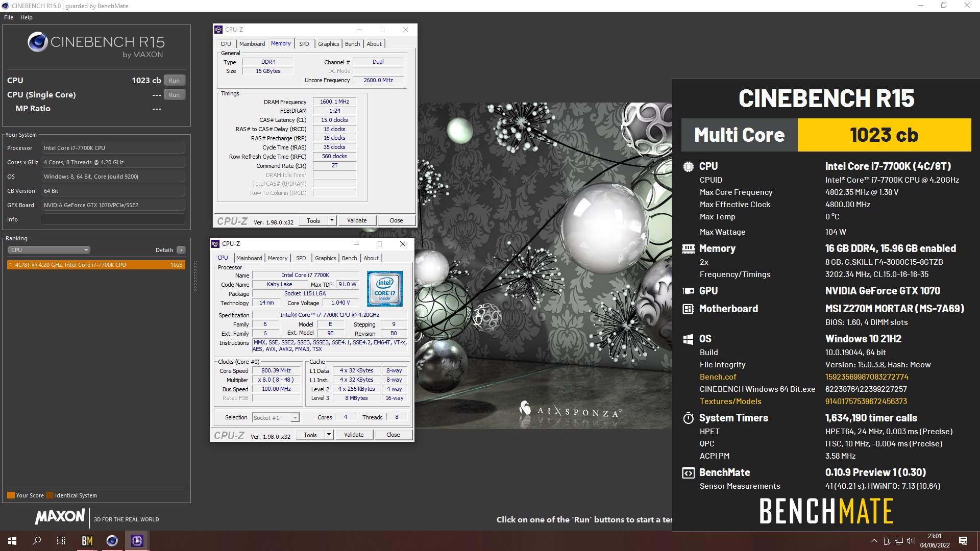Click Close button in lower CPU-Z
The width and height of the screenshot is (980, 551).
(393, 435)
